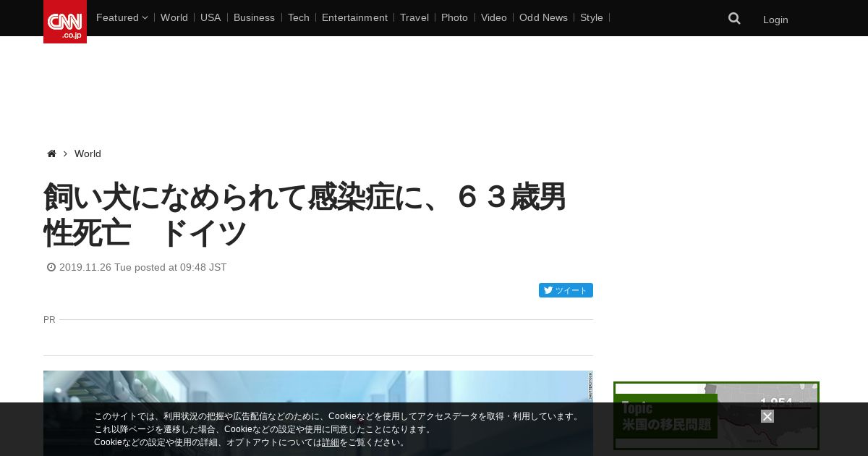Open the Travel section
Viewport: 868px width, 456px height.
[x=414, y=17]
